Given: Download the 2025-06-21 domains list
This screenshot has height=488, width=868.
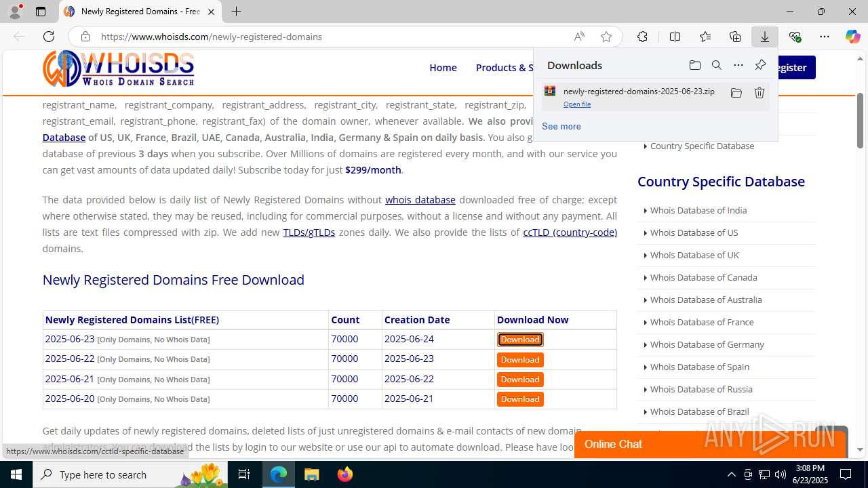Looking at the screenshot, I should (520, 380).
